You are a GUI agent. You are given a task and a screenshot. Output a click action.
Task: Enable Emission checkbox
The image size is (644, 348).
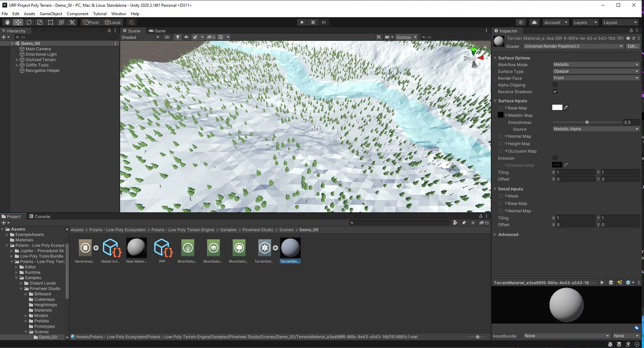555,158
